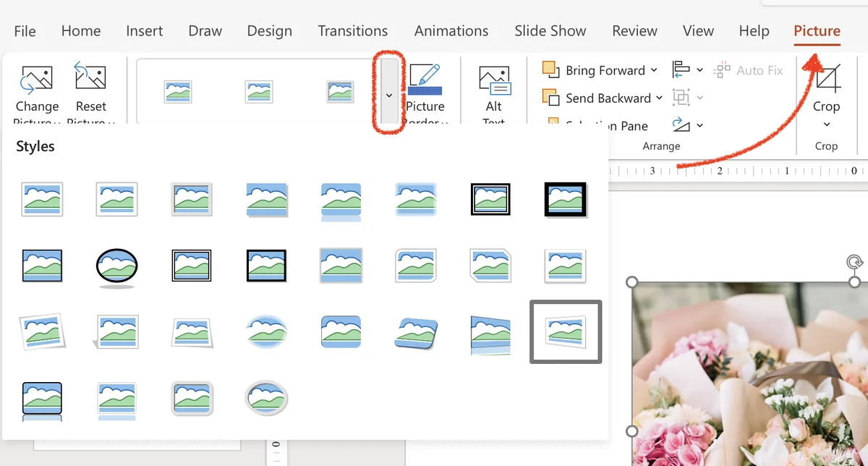This screenshot has width=868, height=466.
Task: Open the Slide Show tab
Action: click(x=550, y=31)
